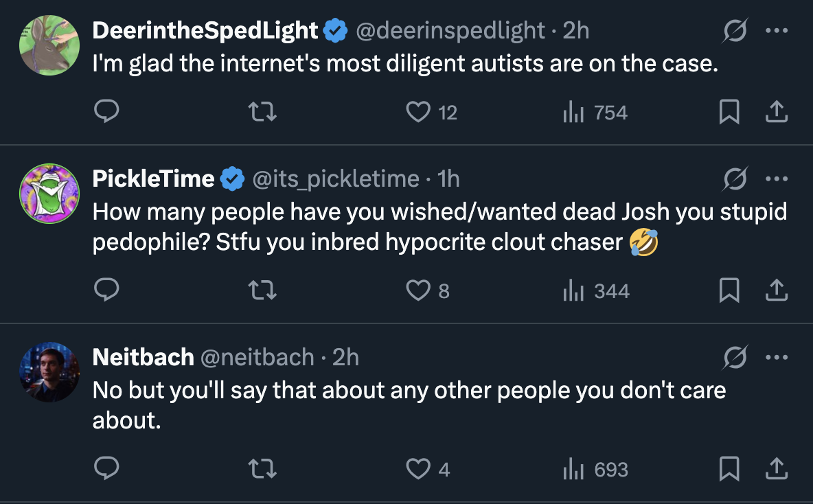The height and width of the screenshot is (504, 813).
Task: Open Neitbach's tweet text about other people
Action: pyautogui.click(x=409, y=391)
